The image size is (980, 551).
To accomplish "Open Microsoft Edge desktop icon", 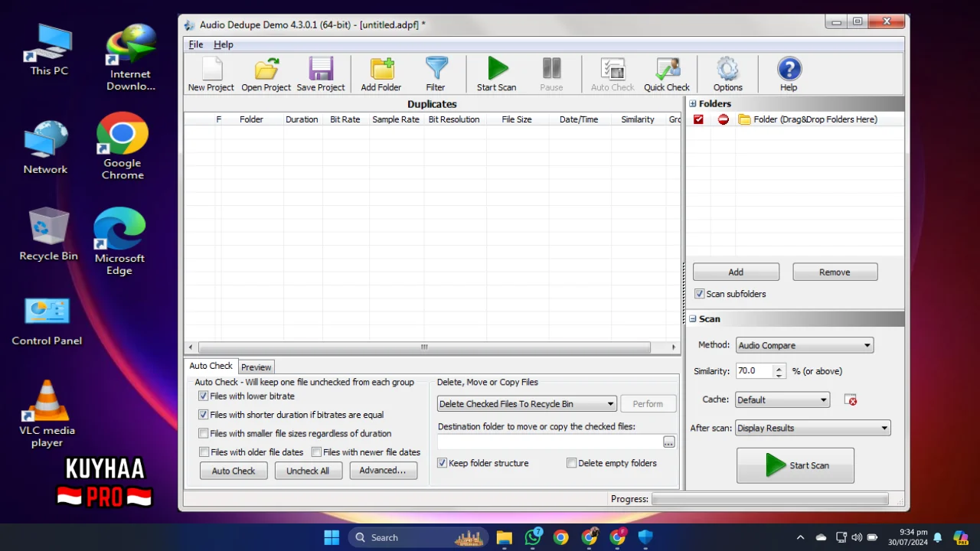I will pos(119,241).
